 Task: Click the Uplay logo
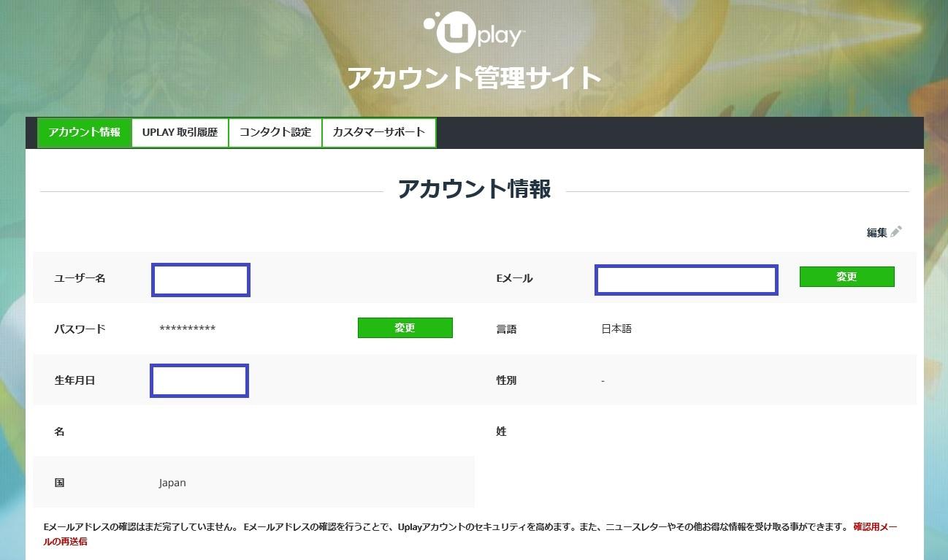tap(474, 32)
